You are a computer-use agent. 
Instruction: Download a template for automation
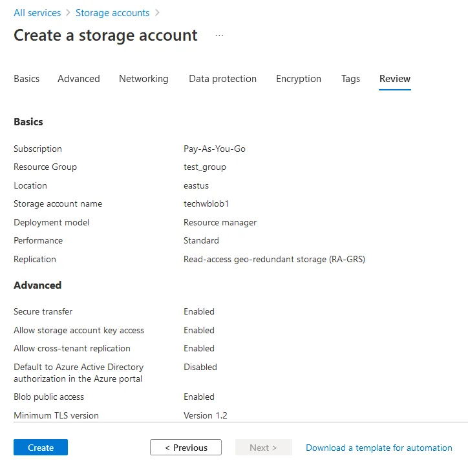[x=379, y=448]
